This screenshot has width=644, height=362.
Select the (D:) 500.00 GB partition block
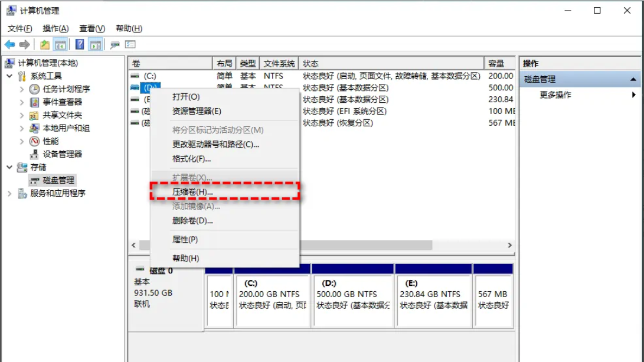point(353,301)
